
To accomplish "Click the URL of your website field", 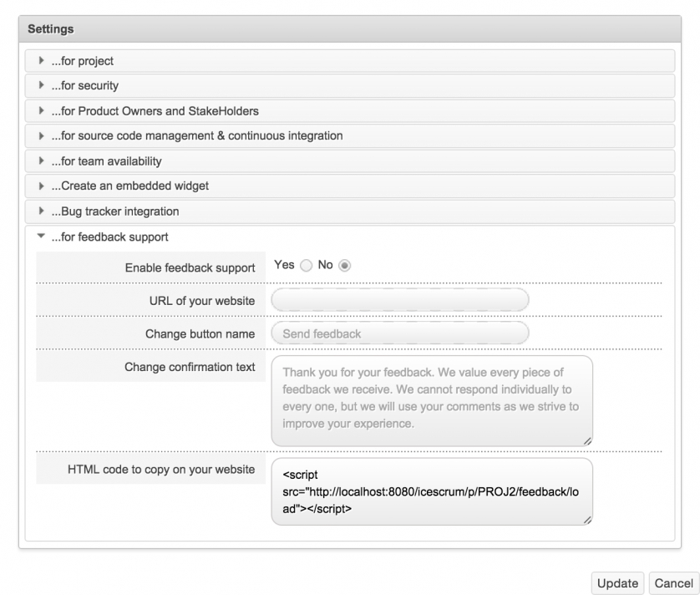I will [400, 300].
